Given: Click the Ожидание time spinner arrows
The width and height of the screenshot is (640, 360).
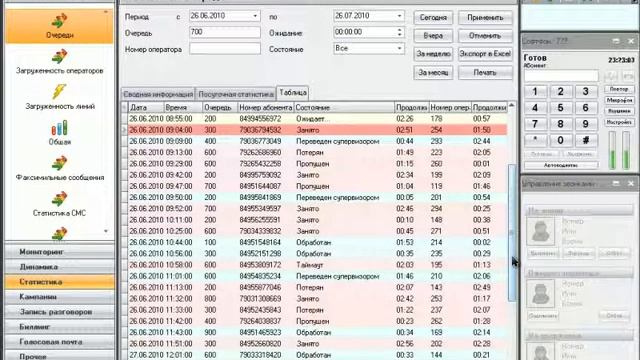Looking at the screenshot, I should (x=400, y=32).
